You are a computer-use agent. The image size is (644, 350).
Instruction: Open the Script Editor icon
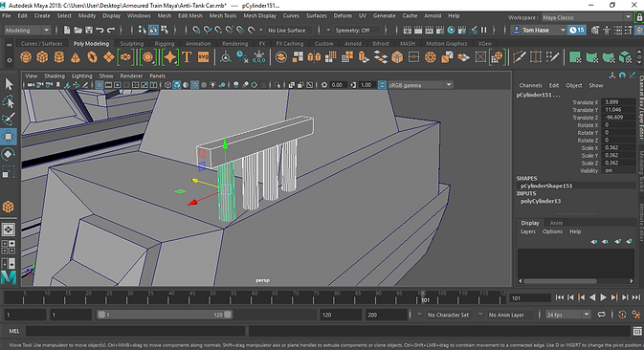[637, 331]
